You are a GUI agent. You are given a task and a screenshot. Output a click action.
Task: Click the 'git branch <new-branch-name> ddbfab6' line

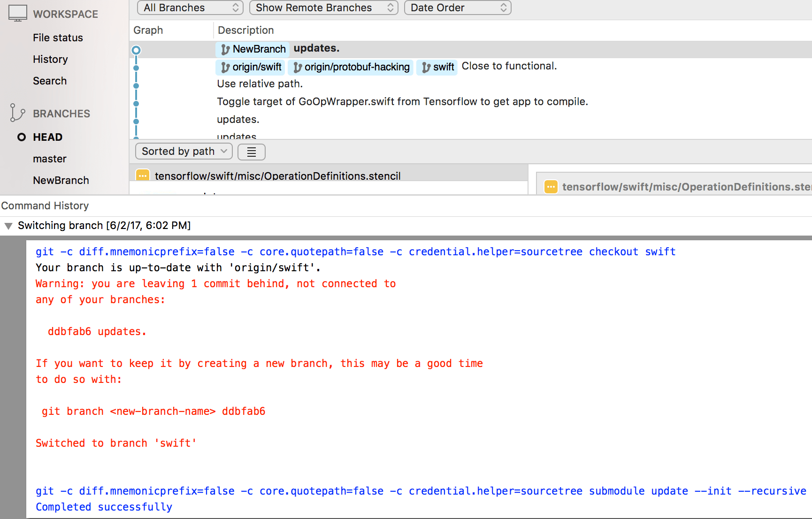(x=153, y=412)
